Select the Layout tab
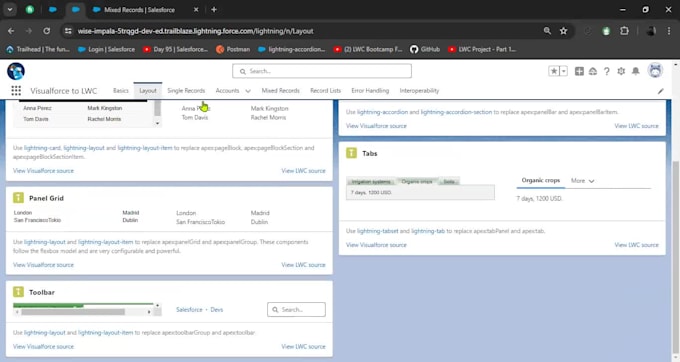 click(148, 91)
